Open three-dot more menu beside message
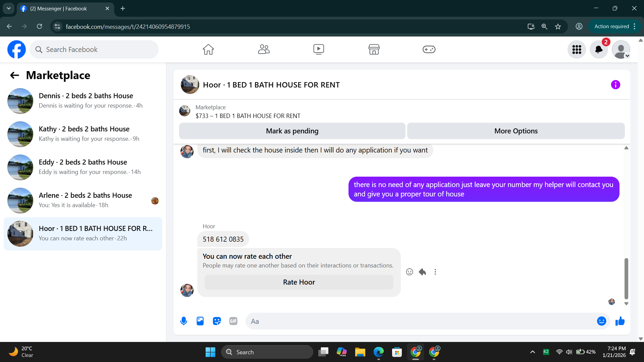 click(435, 272)
